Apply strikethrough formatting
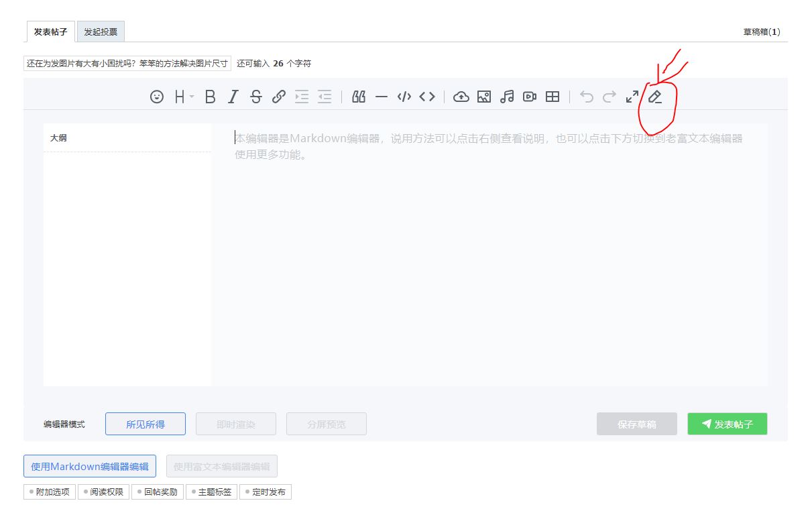This screenshot has width=812, height=513. 255,97
